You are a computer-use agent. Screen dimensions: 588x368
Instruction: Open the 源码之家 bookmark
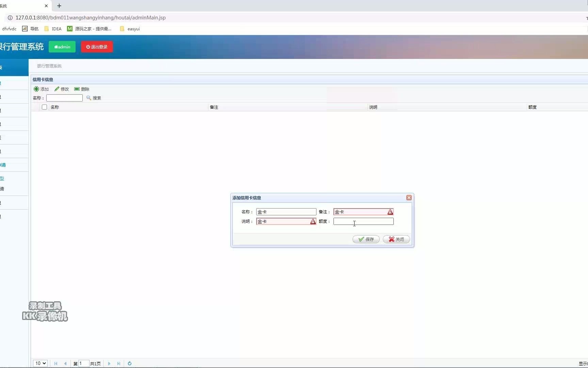coord(89,29)
